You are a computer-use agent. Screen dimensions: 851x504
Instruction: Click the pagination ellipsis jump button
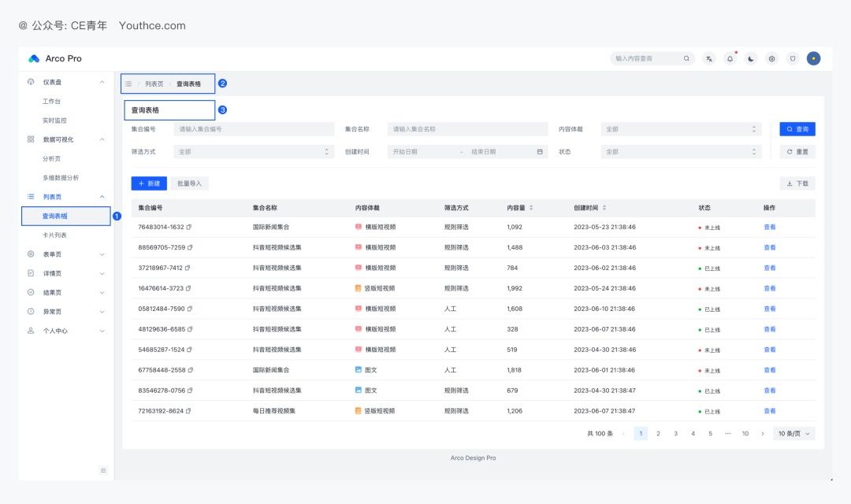[x=728, y=433]
